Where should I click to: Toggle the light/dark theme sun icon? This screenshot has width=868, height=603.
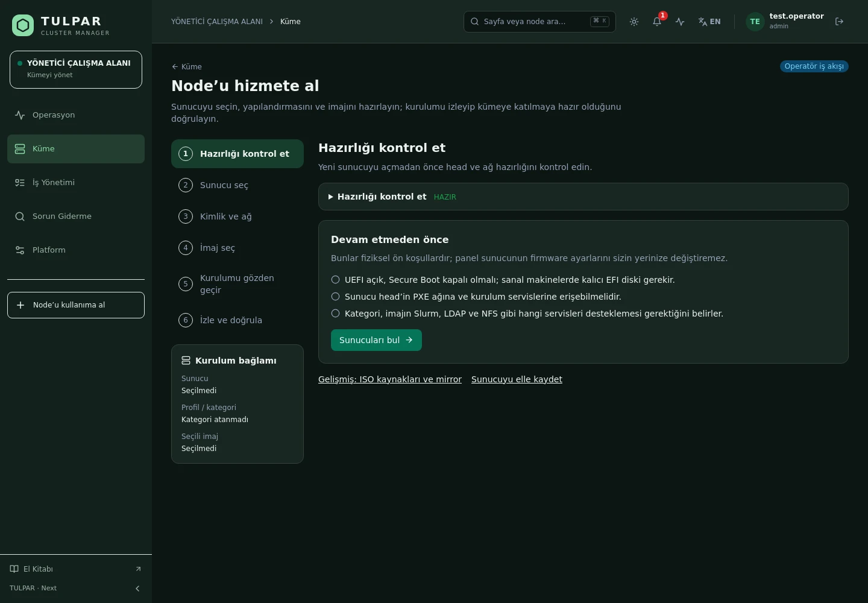click(x=634, y=22)
